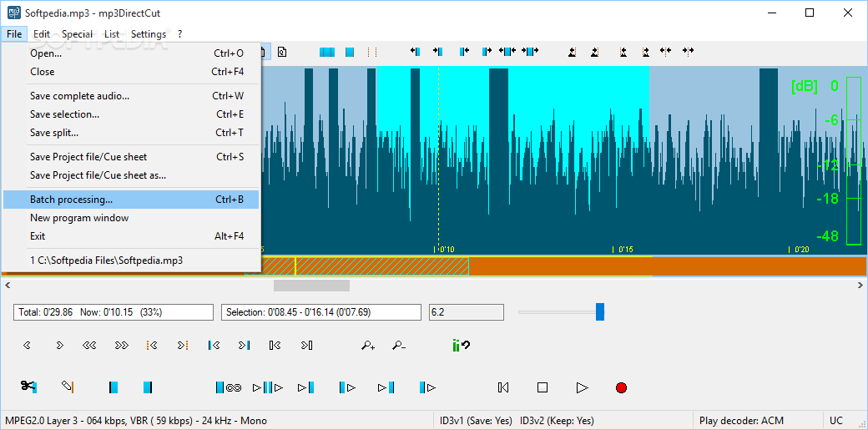Click the blue volume slider handle

tap(600, 312)
